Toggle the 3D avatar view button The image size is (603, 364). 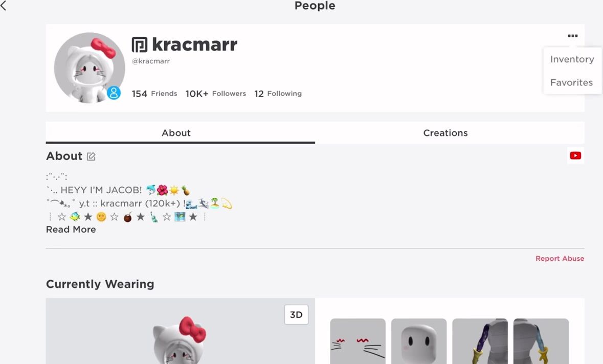[296, 315]
